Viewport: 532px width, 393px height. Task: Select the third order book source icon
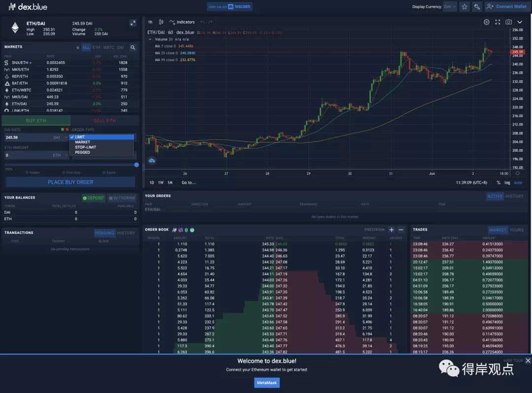tap(186, 230)
